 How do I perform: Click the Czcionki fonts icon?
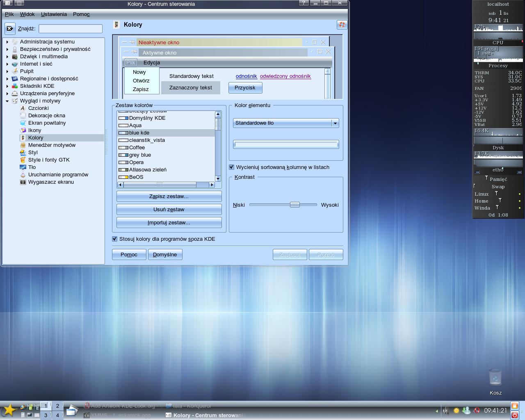[23, 108]
